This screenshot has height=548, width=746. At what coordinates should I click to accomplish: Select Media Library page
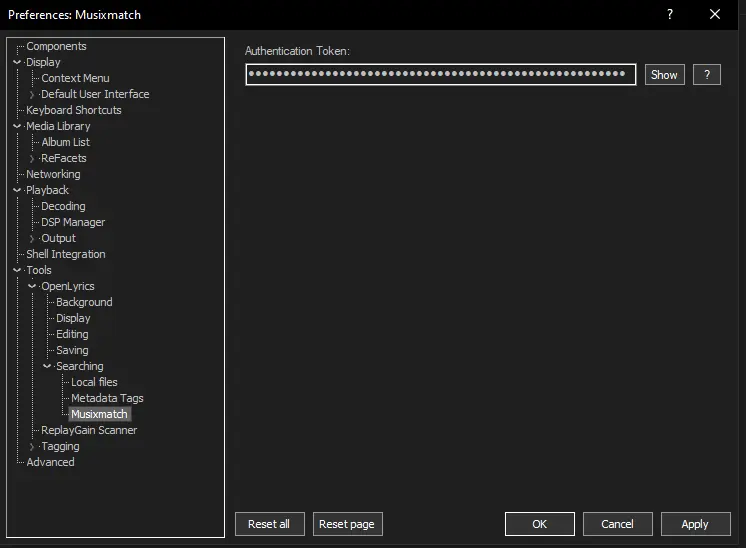58,126
